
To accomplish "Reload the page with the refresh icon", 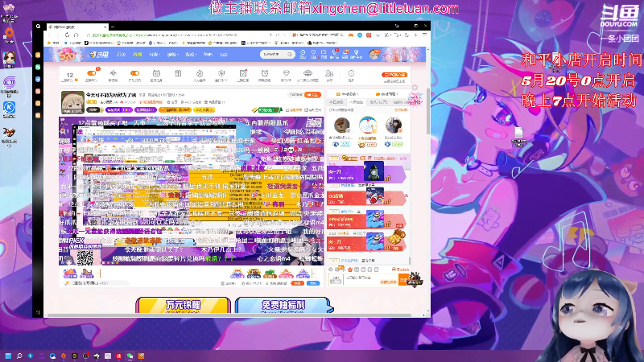I will [x=67, y=35].
